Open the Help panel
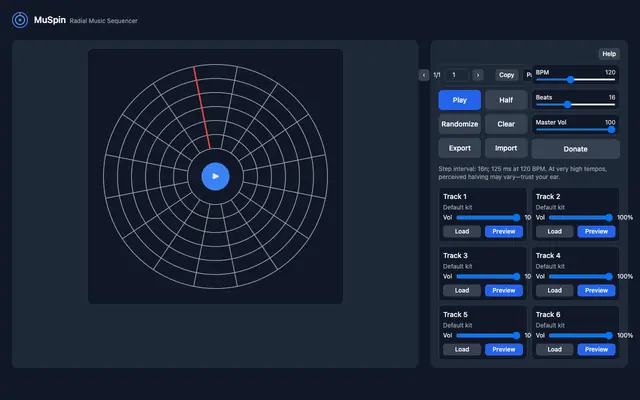 coord(609,54)
